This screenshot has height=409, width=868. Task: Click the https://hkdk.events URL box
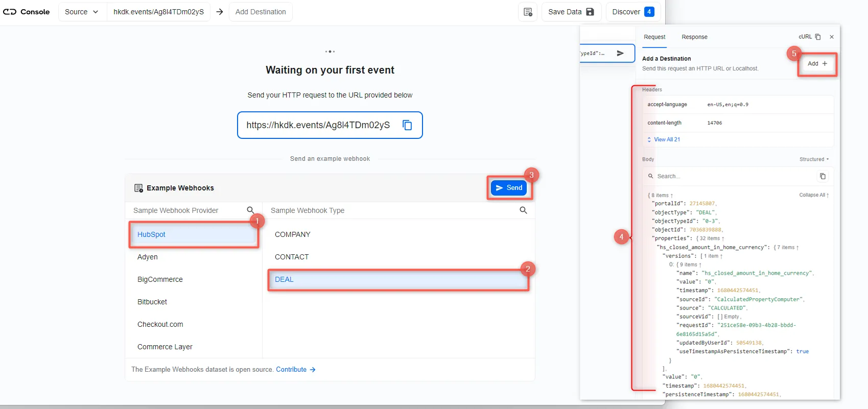[330, 125]
